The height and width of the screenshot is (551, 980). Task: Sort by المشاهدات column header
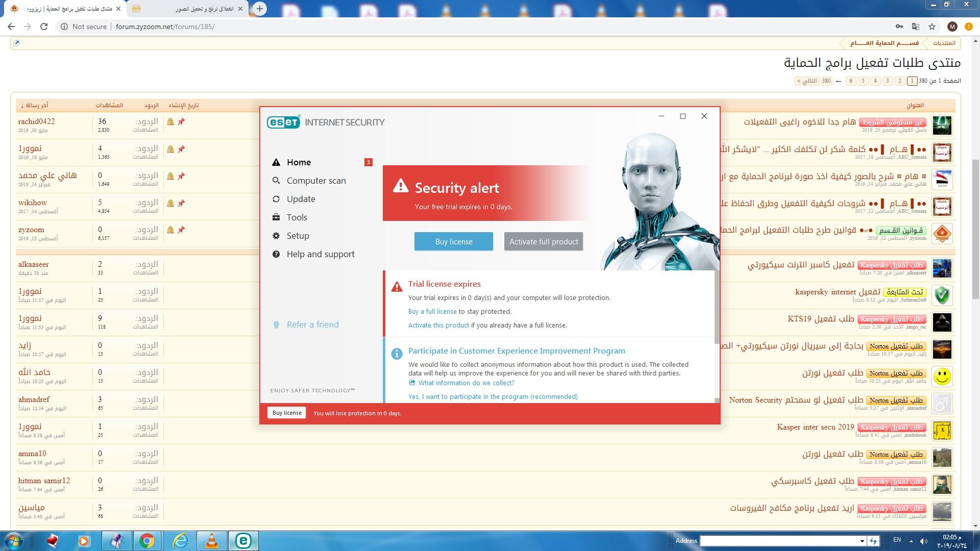109,105
